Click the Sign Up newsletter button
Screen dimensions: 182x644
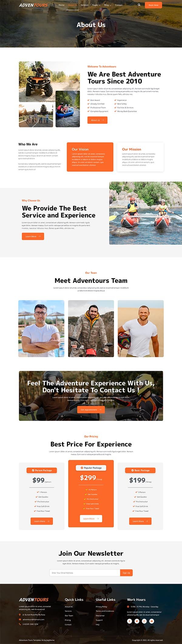(126, 573)
